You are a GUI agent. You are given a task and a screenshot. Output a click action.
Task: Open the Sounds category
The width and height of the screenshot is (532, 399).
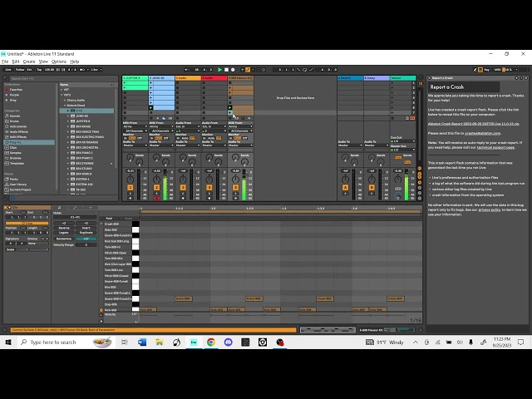click(x=15, y=116)
